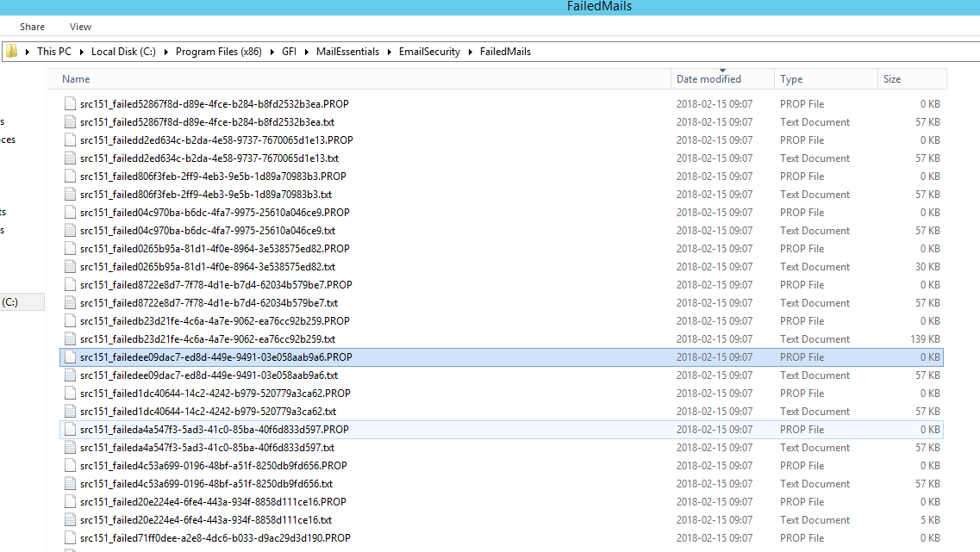Click the text document icon for src151_faileddb23d21fe.txt
The width and height of the screenshot is (980, 552).
tap(70, 338)
